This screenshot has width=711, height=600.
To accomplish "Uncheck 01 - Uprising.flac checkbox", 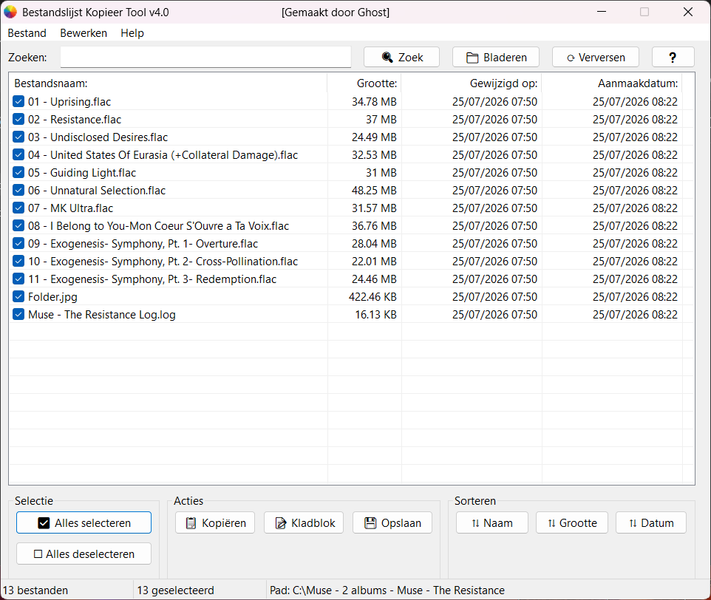I will point(19,102).
